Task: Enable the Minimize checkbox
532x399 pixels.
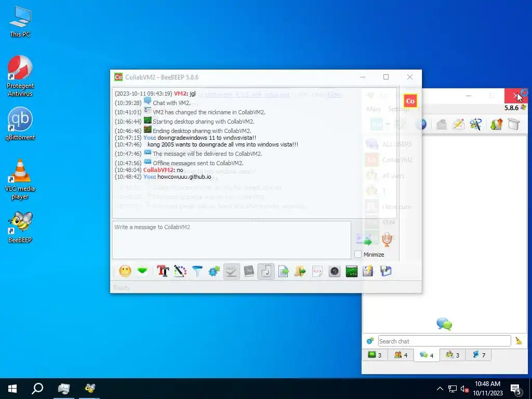Action: [x=358, y=254]
